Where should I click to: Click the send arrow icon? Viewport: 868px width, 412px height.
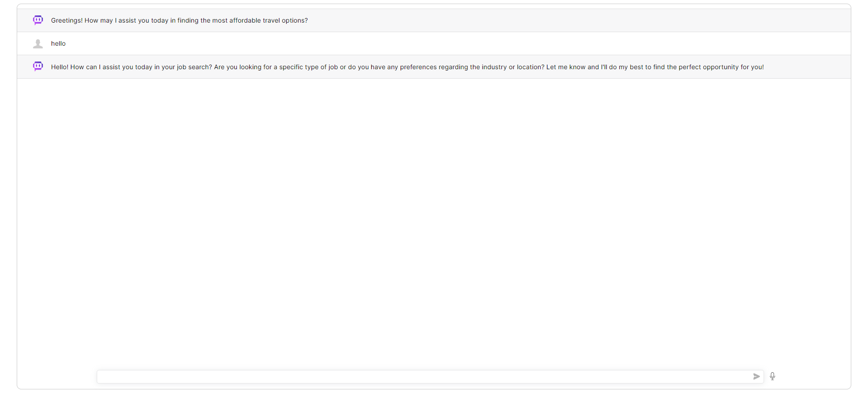[x=756, y=377]
